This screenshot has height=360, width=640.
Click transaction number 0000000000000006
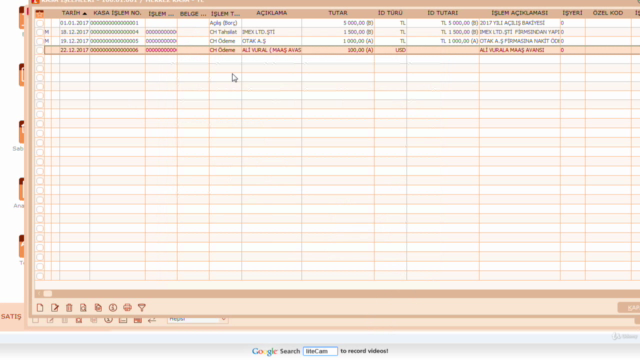pyautogui.click(x=114, y=50)
